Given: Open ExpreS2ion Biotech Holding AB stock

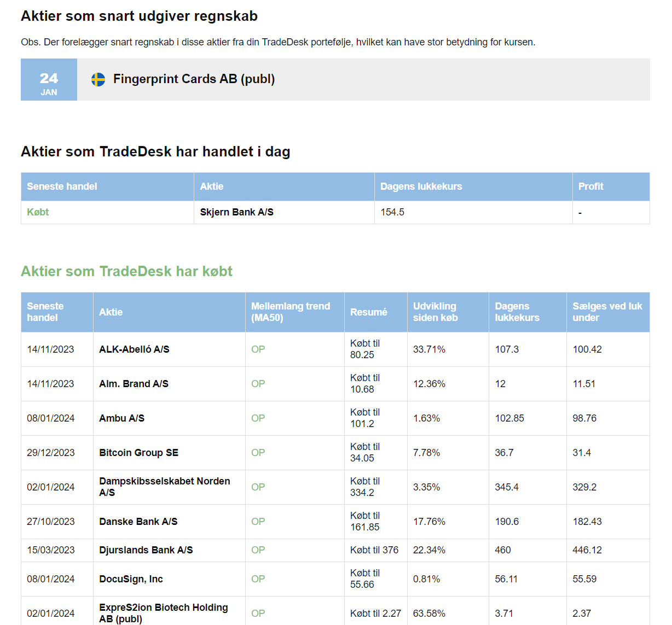Looking at the screenshot, I should click(164, 613).
